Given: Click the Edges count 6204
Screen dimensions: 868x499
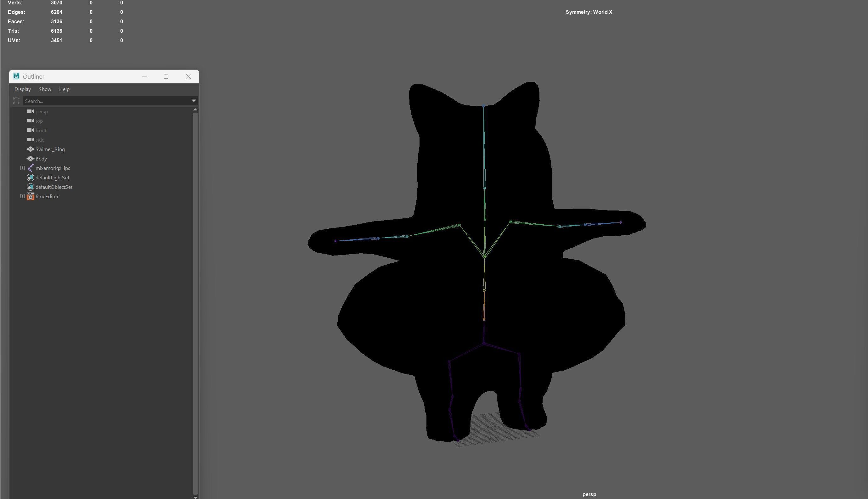Looking at the screenshot, I should point(57,12).
